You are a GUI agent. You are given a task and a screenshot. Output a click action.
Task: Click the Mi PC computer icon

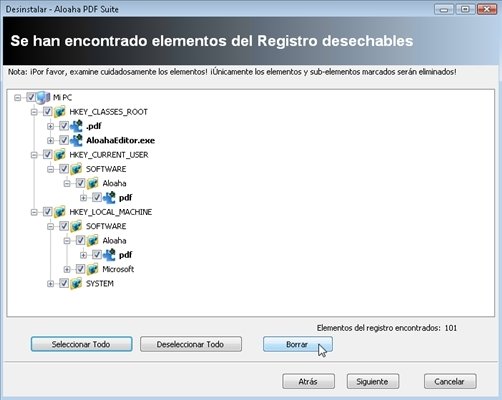43,97
